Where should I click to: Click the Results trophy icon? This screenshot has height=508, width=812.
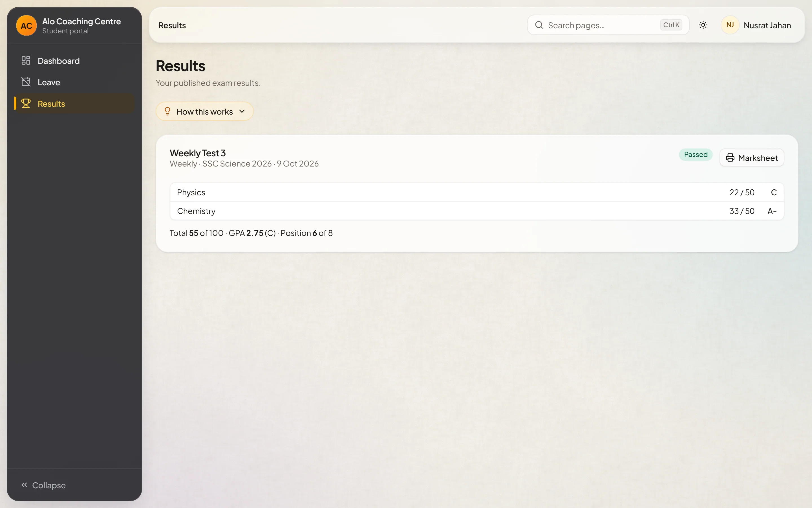(26, 104)
